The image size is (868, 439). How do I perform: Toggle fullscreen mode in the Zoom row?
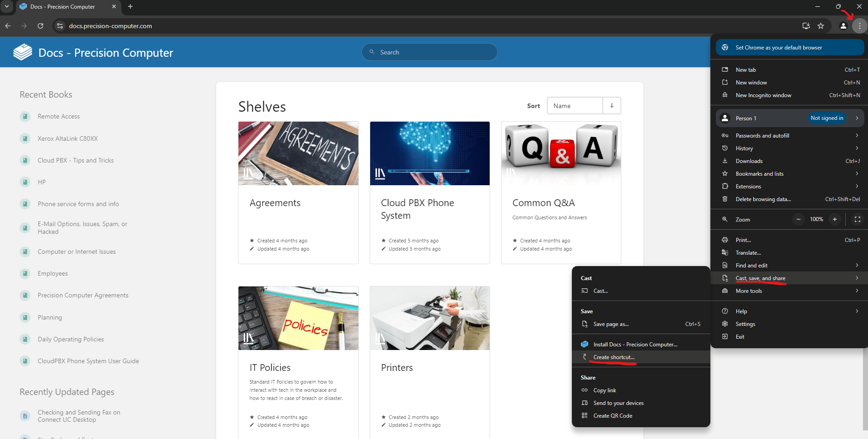click(x=857, y=219)
